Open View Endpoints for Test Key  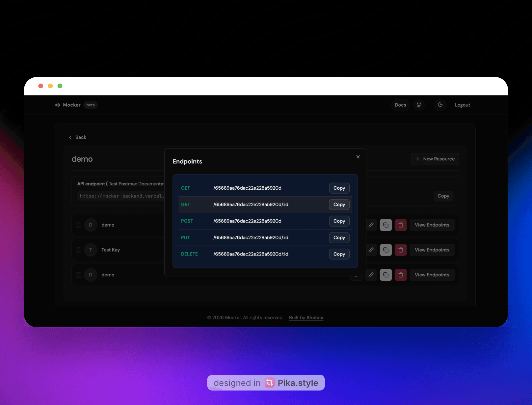click(432, 250)
